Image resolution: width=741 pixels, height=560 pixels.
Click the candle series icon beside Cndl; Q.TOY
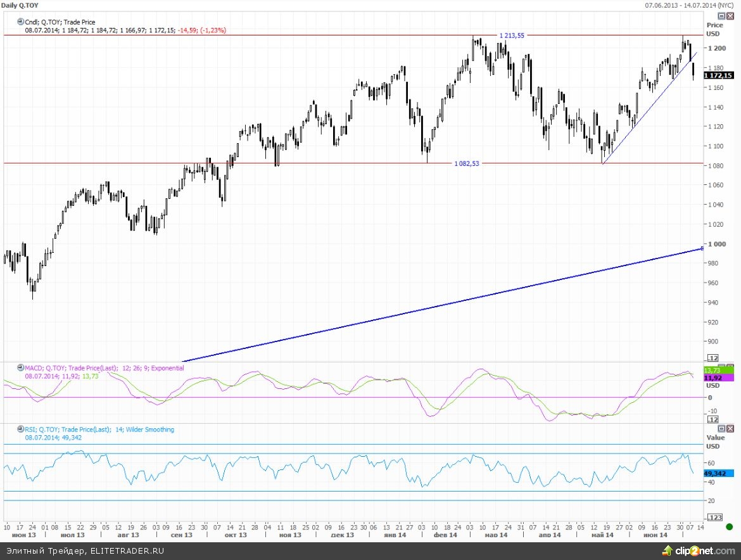(x=20, y=22)
